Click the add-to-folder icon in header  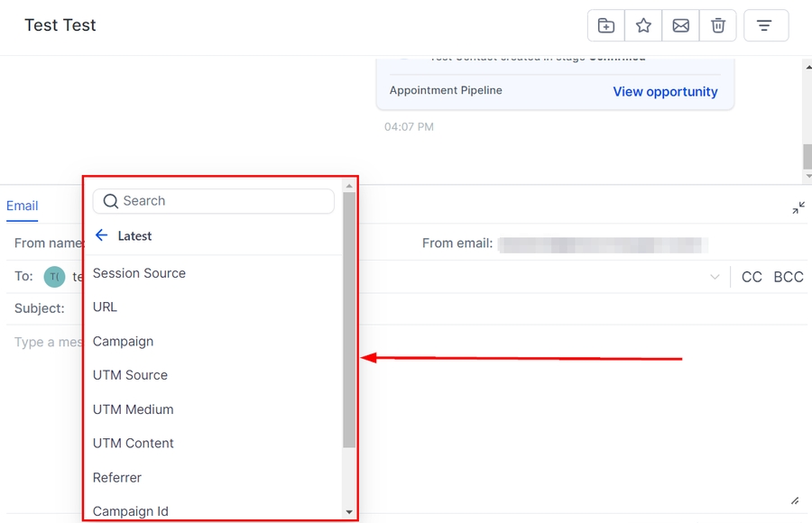click(606, 26)
